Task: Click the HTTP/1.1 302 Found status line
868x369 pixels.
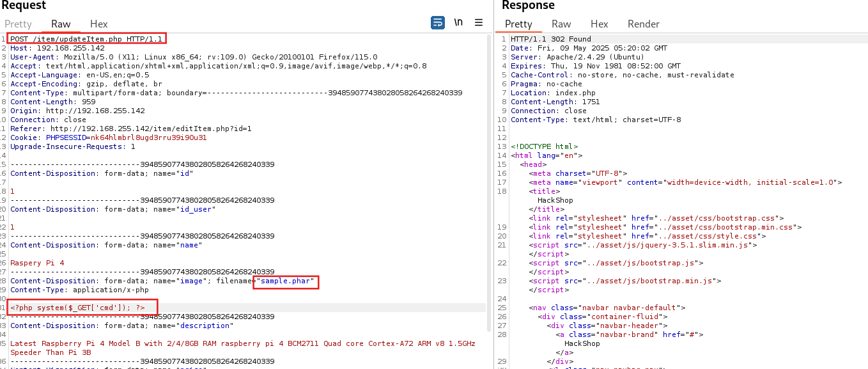Action: click(x=551, y=39)
